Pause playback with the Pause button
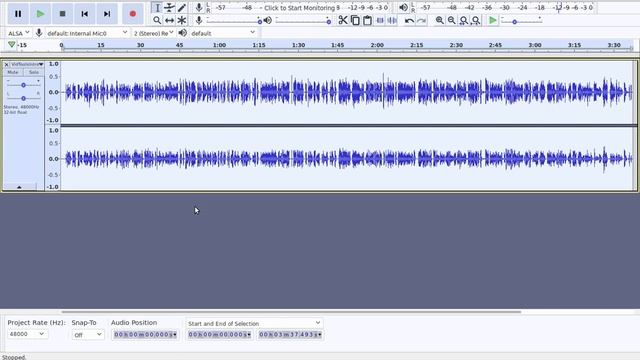640x360 pixels. click(18, 13)
